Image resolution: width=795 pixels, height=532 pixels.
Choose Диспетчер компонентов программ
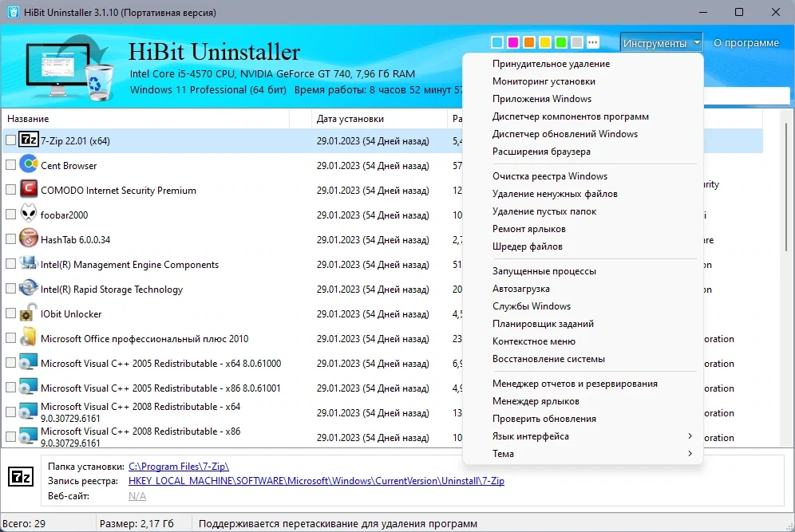pos(571,116)
